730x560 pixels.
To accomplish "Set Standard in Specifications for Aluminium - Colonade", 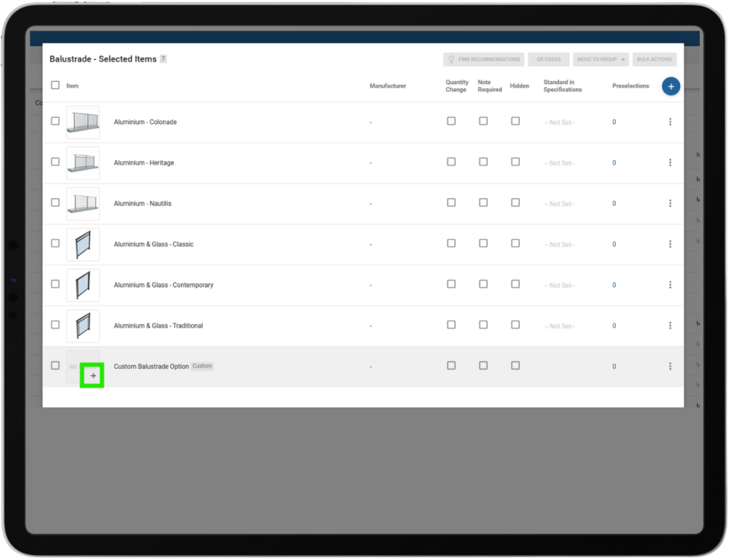I will [x=560, y=123].
